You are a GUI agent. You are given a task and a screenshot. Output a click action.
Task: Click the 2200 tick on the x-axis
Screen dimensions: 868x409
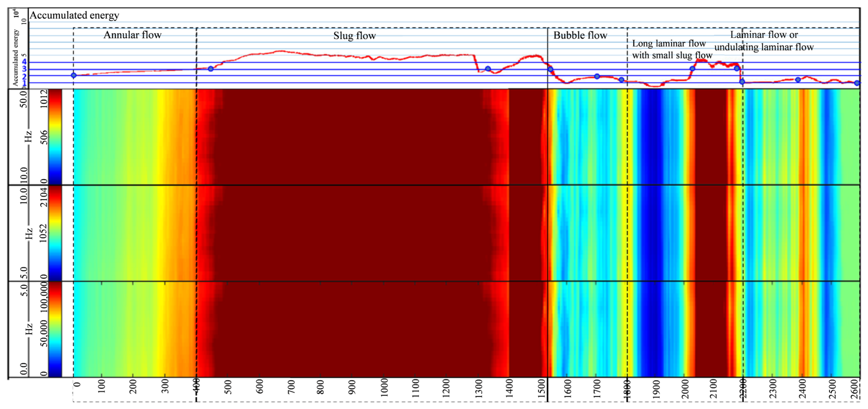point(743,389)
